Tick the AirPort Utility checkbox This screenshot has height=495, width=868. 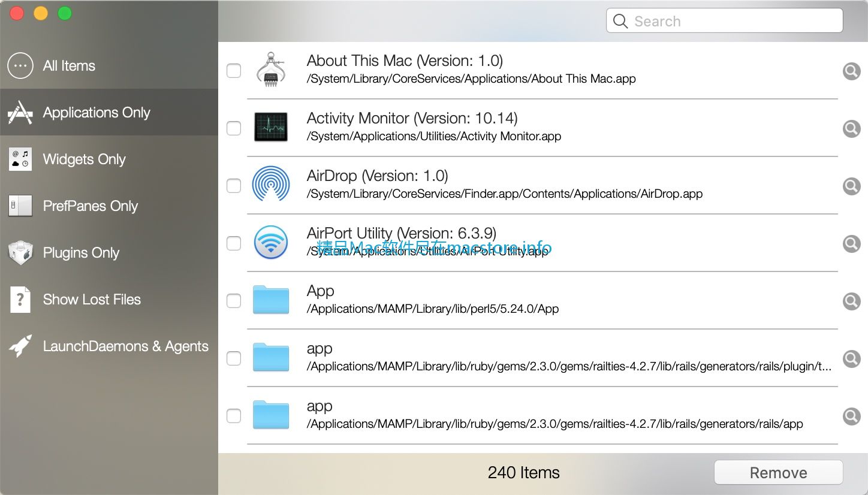[234, 243]
